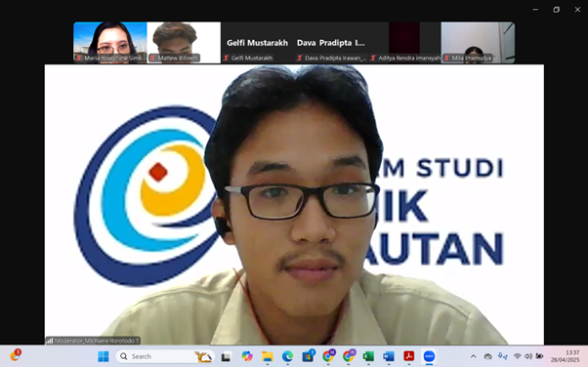Open Microsoft Excel from the taskbar
Image resolution: width=588 pixels, height=367 pixels.
click(368, 356)
